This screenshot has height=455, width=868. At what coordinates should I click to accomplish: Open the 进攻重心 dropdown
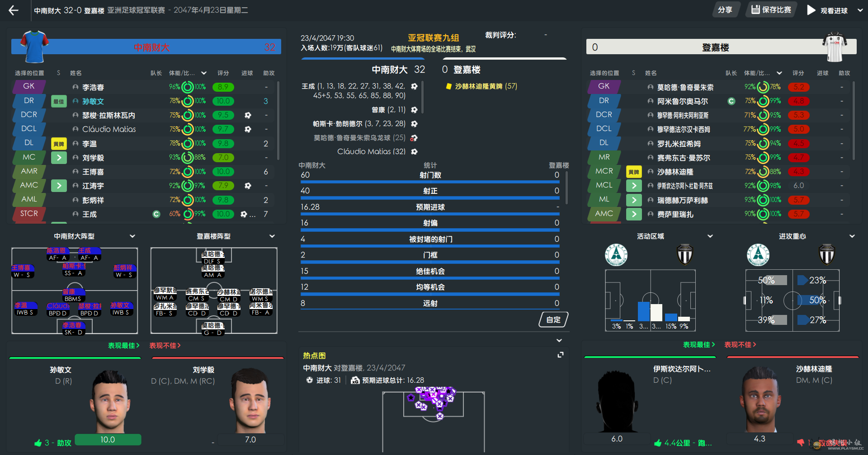tap(852, 236)
